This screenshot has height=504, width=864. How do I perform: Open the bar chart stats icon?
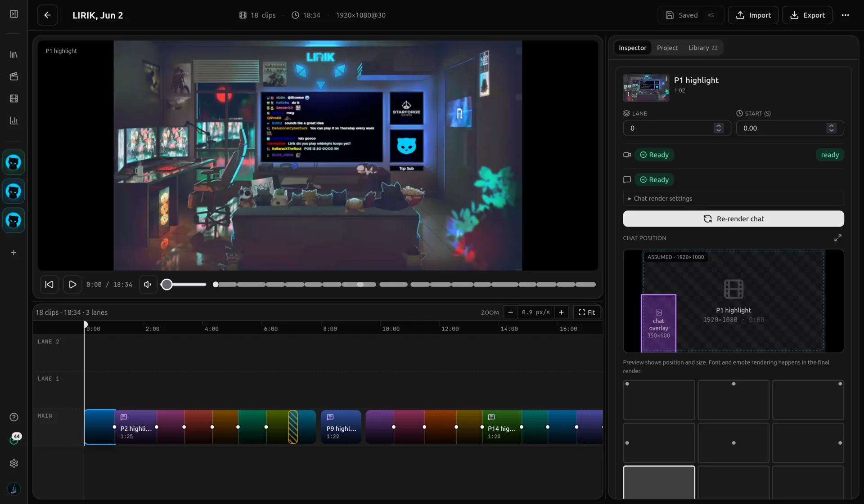point(14,120)
